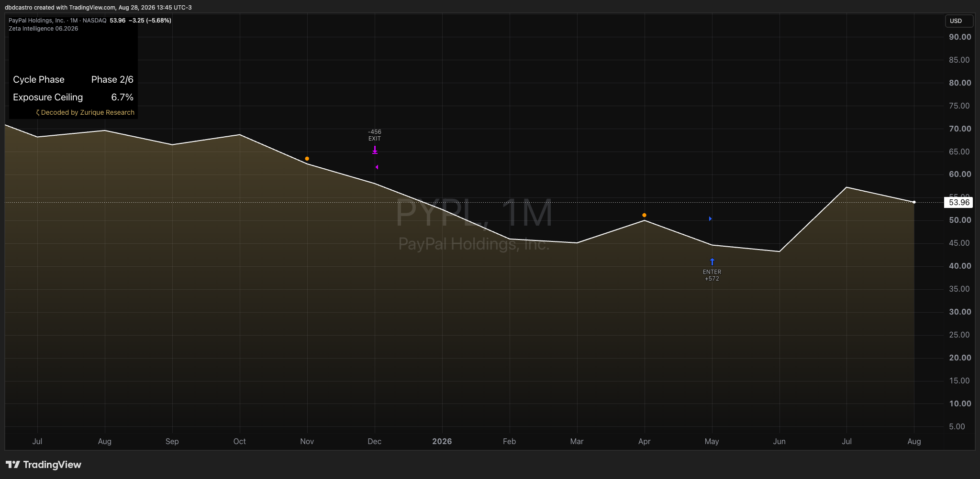Click the "Feb" time axis label

pyautogui.click(x=509, y=441)
